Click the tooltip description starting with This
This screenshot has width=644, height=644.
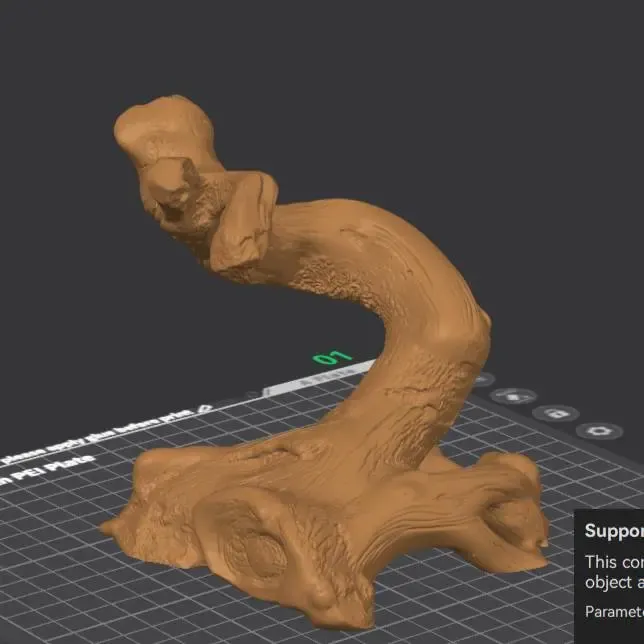click(614, 572)
